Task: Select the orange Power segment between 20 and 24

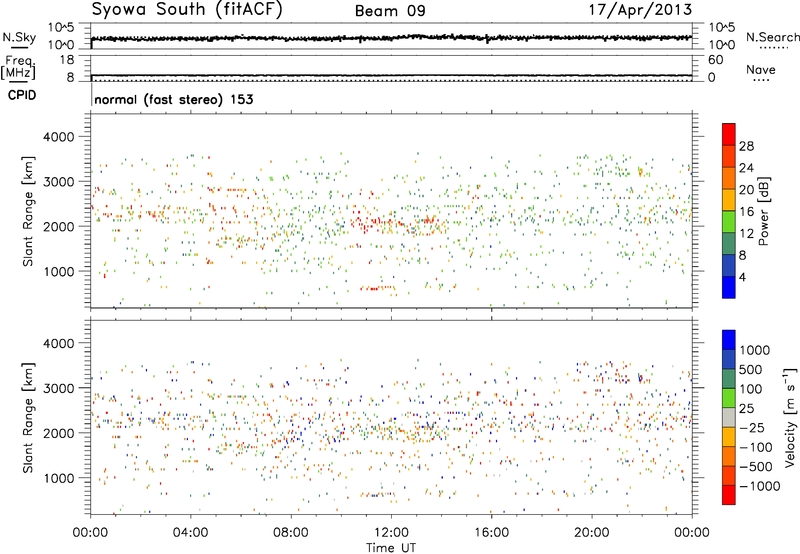Action: (x=729, y=178)
